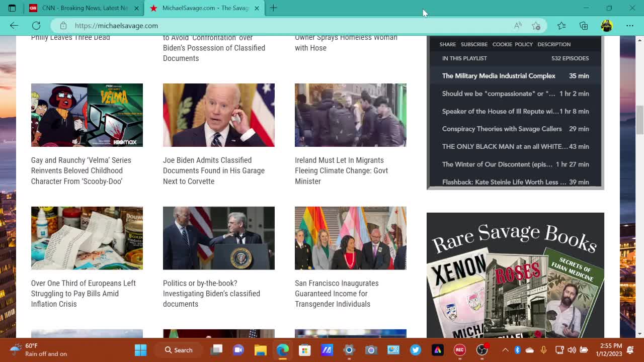Play 'THE ONLY BLACK MAN' episode
The height and width of the screenshot is (362, 644).
point(515,146)
